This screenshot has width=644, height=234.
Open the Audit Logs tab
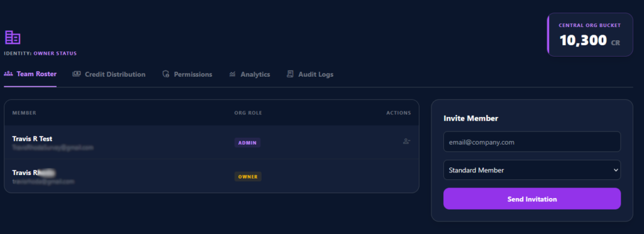(x=310, y=74)
